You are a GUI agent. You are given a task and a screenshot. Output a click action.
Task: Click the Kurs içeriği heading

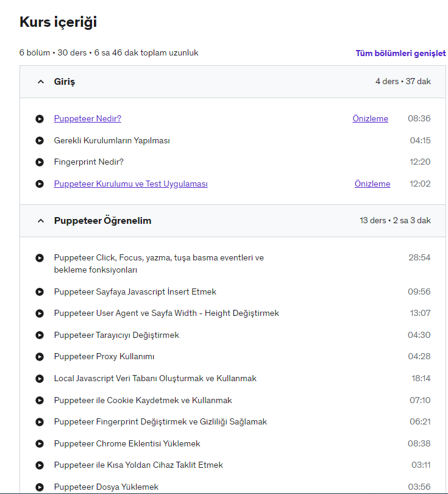[59, 22]
